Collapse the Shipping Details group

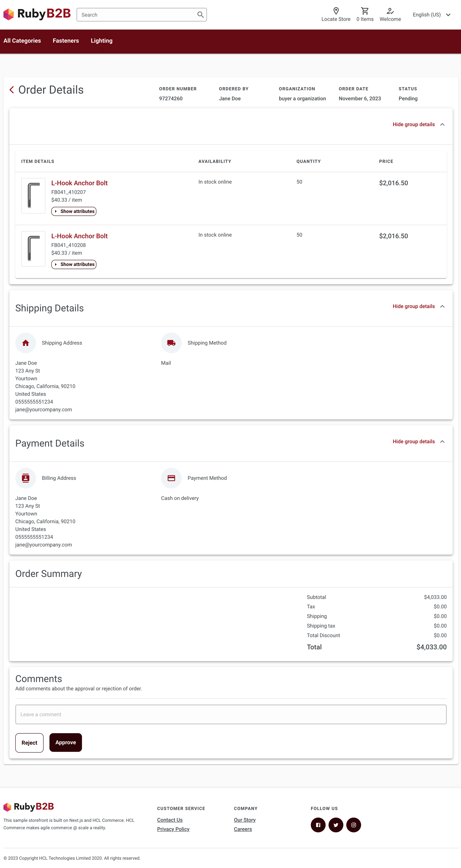point(418,306)
